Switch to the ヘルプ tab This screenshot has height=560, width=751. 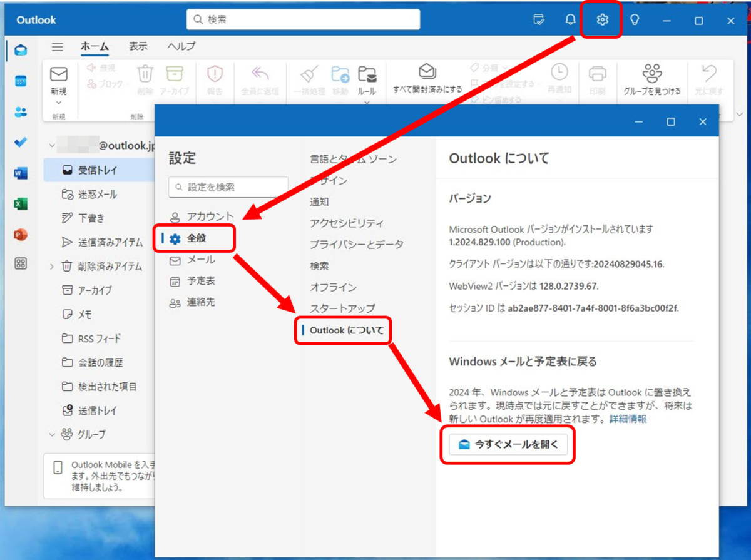pyautogui.click(x=181, y=46)
